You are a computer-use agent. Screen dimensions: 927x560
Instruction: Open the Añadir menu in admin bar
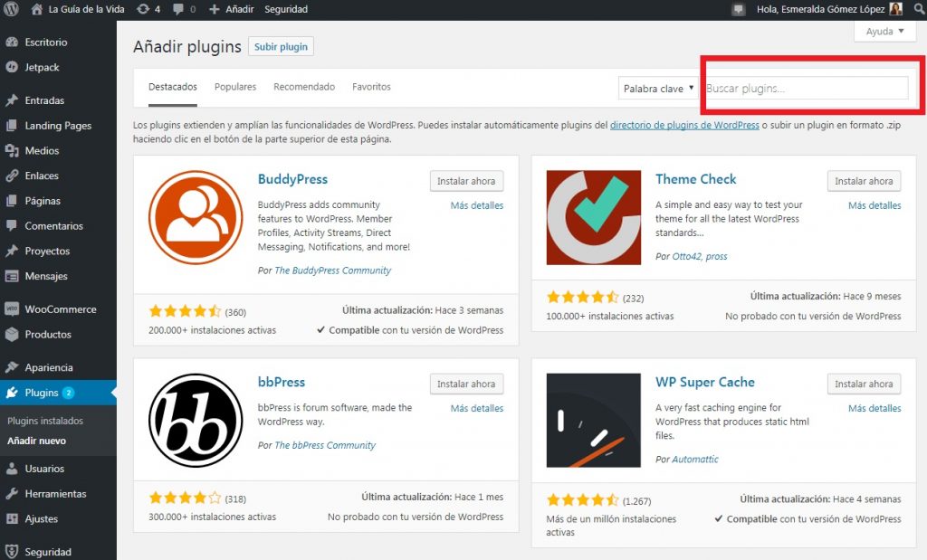pyautogui.click(x=232, y=9)
